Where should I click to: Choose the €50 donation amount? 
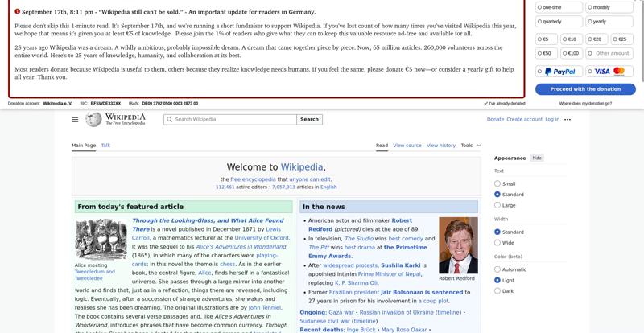click(547, 53)
